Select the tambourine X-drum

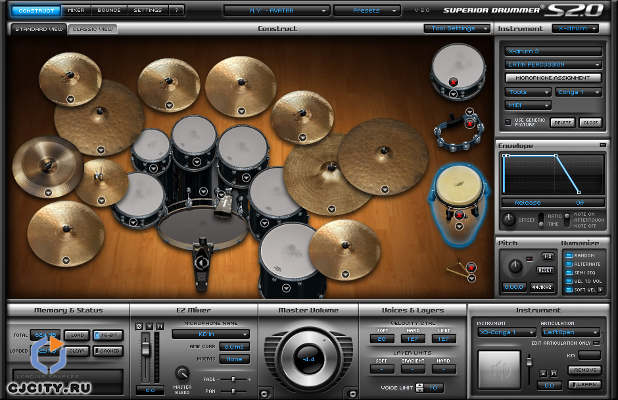[458, 132]
